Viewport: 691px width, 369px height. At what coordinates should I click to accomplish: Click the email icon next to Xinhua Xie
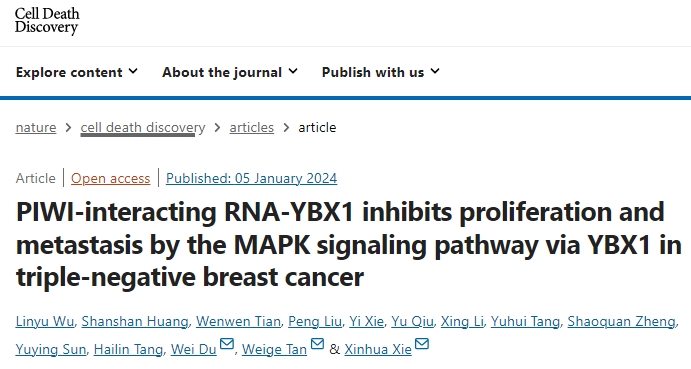tap(422, 344)
